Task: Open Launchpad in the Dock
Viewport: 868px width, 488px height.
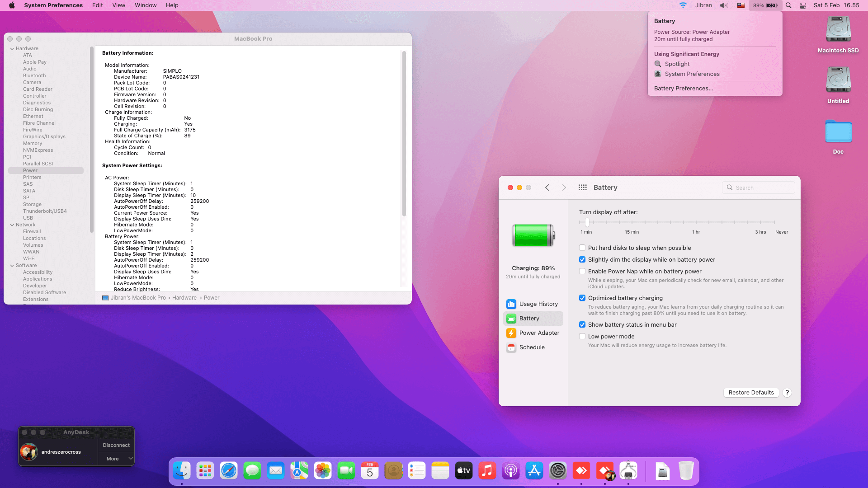Action: pyautogui.click(x=205, y=471)
